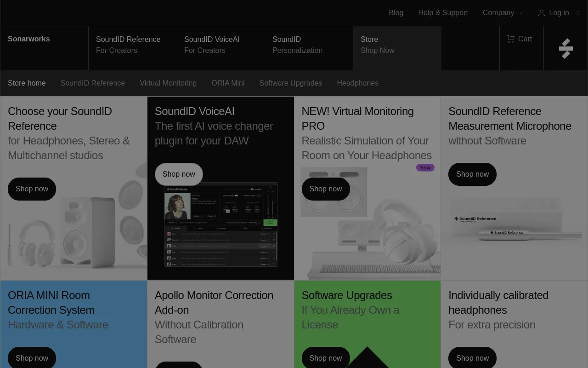Select the Store home tab
Screen dimensions: 588x368
pos(27,83)
